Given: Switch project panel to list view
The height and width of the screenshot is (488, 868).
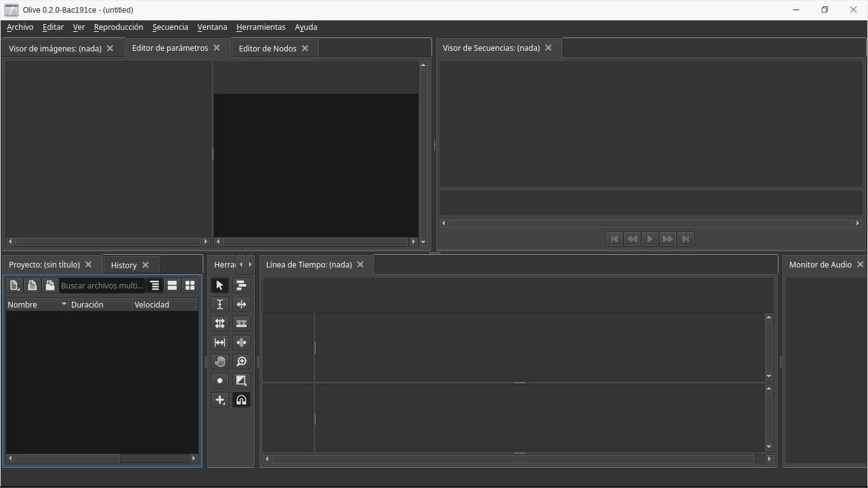Looking at the screenshot, I should pos(172,285).
